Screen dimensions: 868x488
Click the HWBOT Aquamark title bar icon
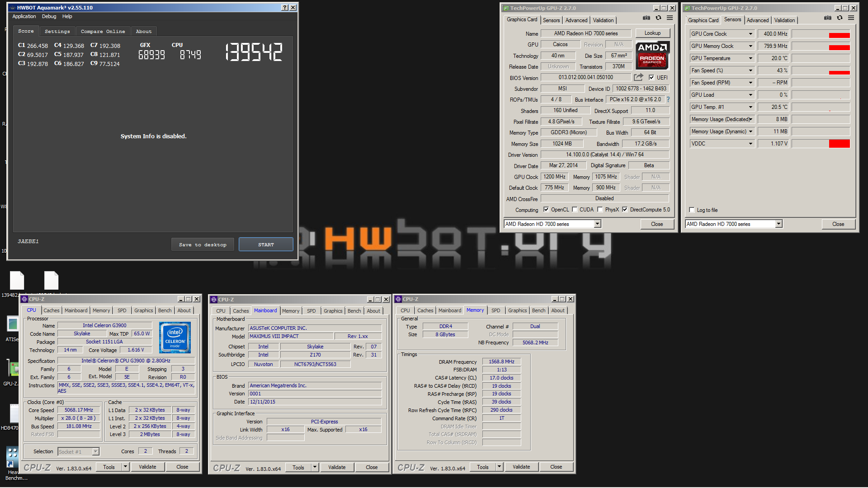click(12, 8)
